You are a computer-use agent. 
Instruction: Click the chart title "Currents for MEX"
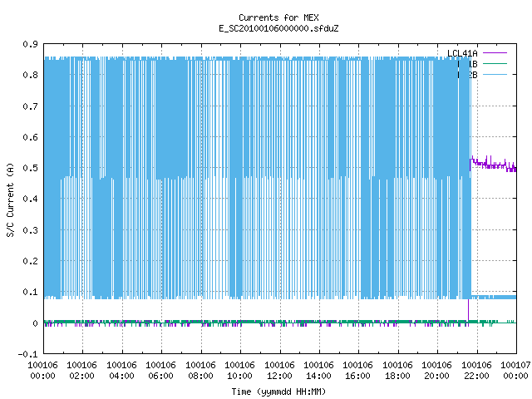(x=278, y=17)
